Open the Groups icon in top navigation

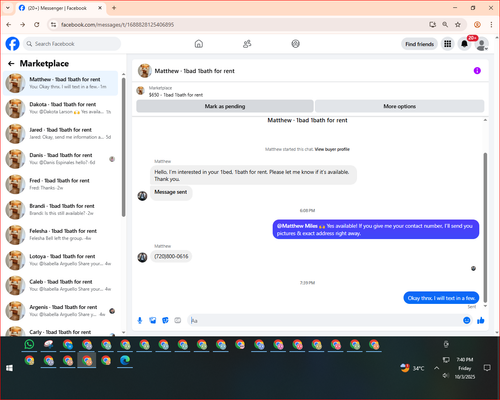[x=296, y=44]
